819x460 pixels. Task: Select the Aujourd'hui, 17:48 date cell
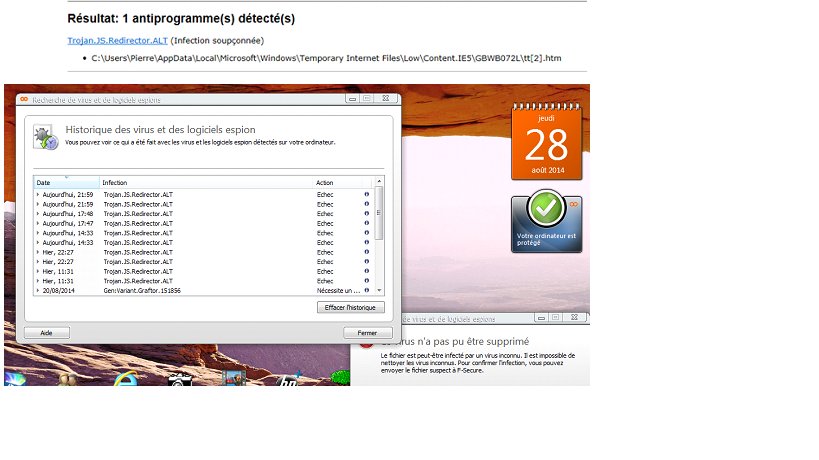click(x=68, y=214)
